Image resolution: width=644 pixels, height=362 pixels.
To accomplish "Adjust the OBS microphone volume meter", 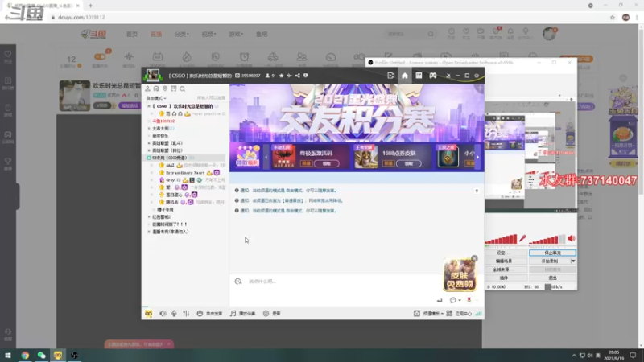I will (x=501, y=239).
